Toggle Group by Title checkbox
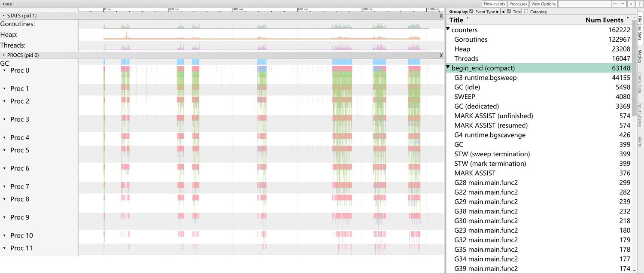This screenshot has height=274, width=644. click(x=509, y=11)
